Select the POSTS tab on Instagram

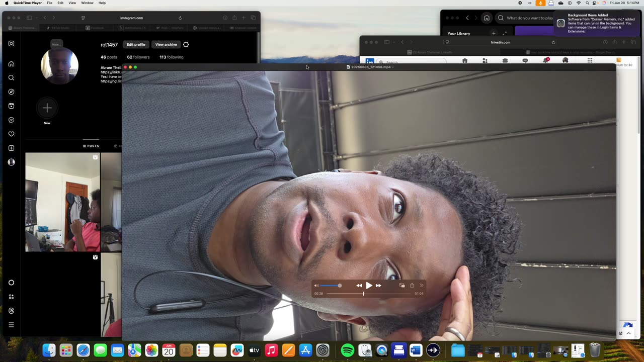click(x=91, y=146)
